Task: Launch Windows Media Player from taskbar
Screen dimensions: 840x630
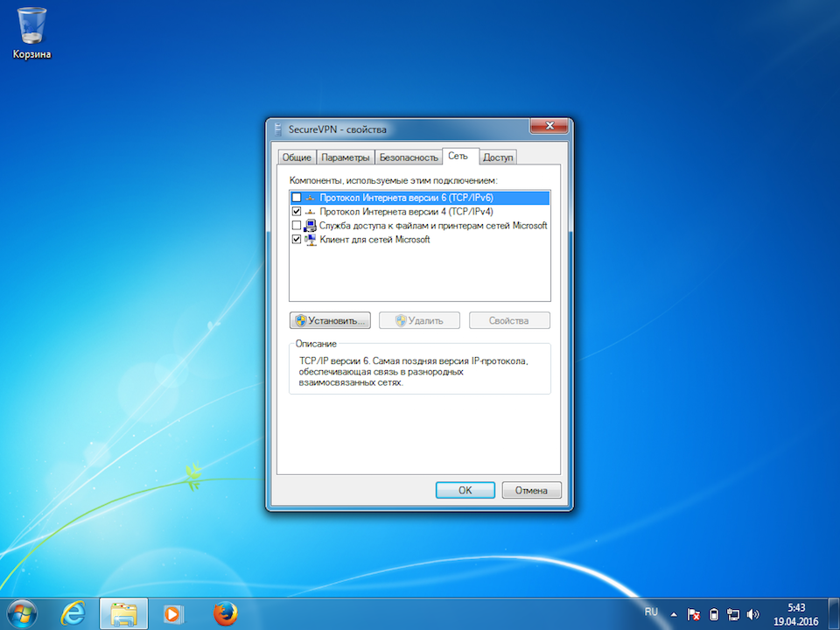Action: 173,614
